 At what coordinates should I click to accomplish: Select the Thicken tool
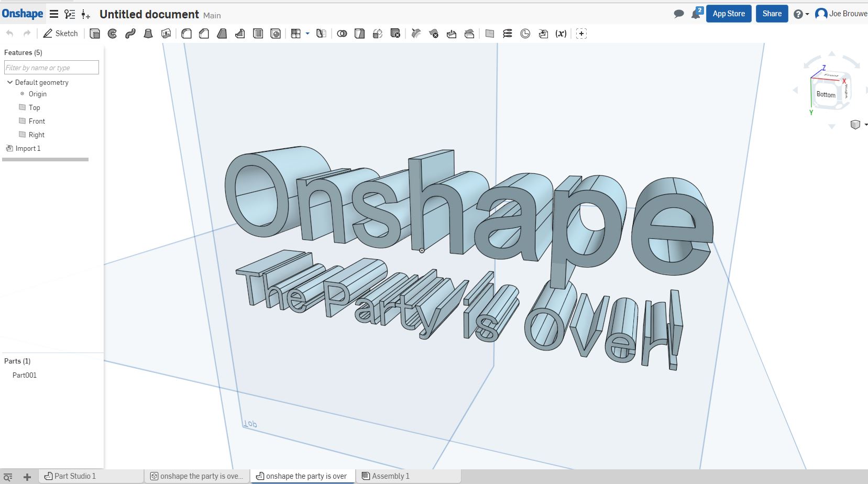[166, 34]
